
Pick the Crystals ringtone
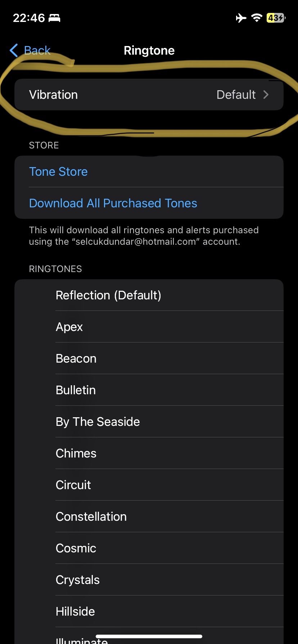(x=149, y=580)
